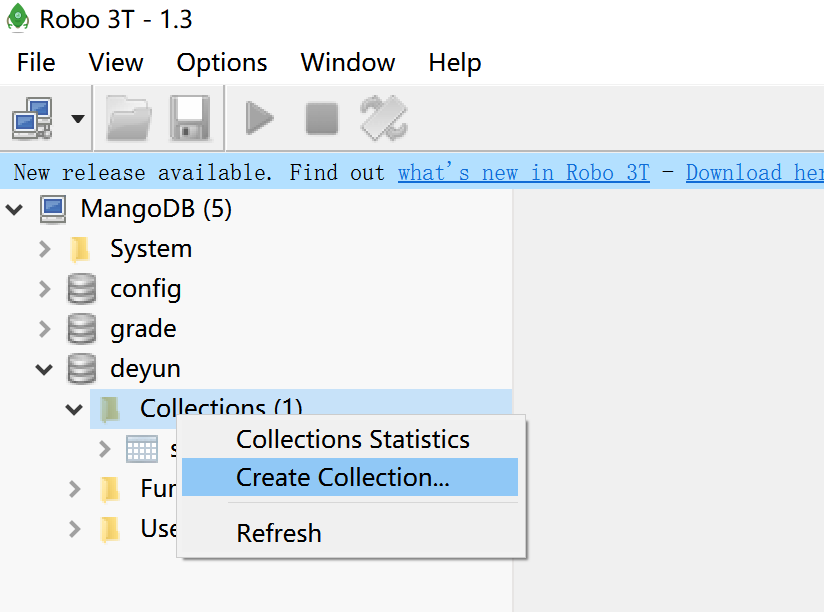The height and width of the screenshot is (612, 824).
Task: Click the Functions folder icon
Action: tap(110, 489)
